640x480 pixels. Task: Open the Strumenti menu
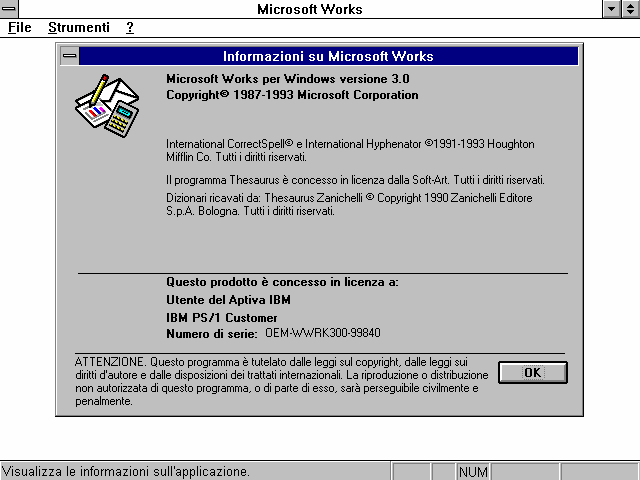79,27
